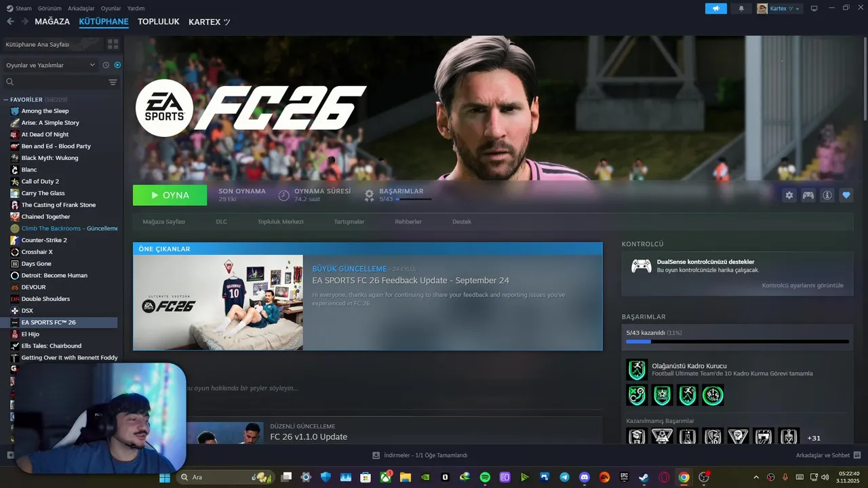Image resolution: width=868 pixels, height=488 pixels.
Task: Click +31 more unearned achievements
Action: point(814,438)
